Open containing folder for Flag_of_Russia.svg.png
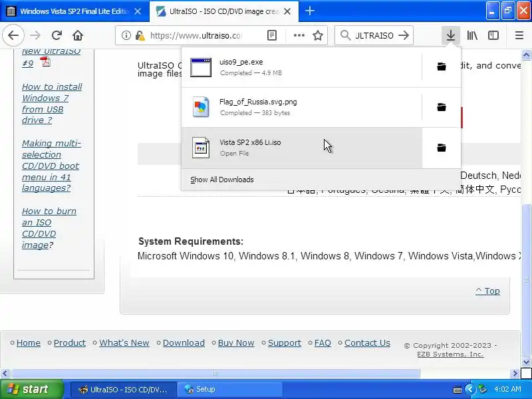This screenshot has width=532, height=399. click(x=442, y=107)
